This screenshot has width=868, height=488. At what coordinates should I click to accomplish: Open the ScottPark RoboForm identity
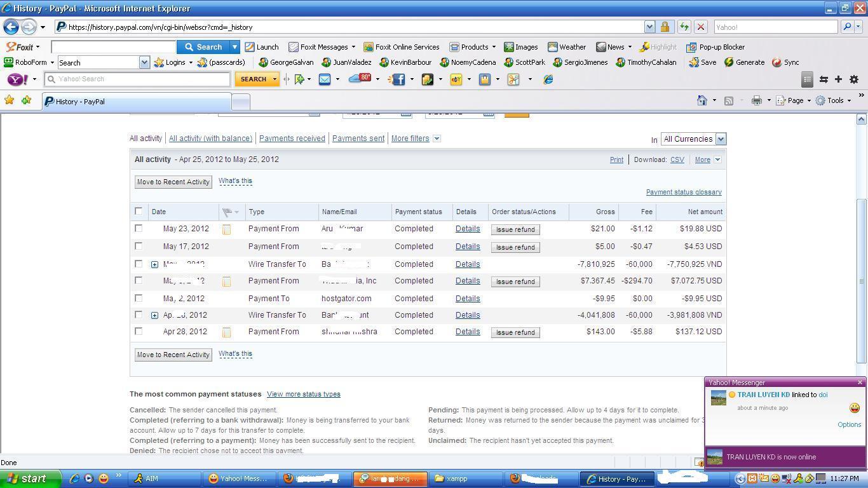tap(524, 62)
